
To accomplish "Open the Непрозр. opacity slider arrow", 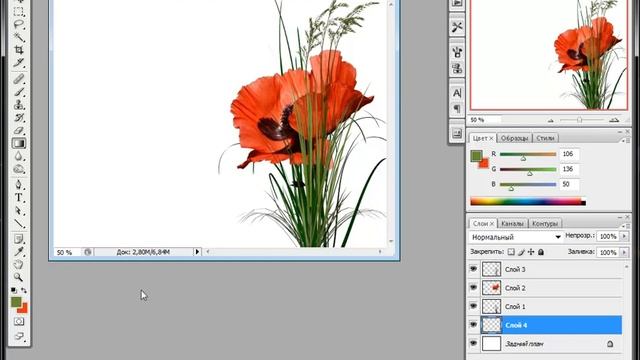I will point(624,236).
